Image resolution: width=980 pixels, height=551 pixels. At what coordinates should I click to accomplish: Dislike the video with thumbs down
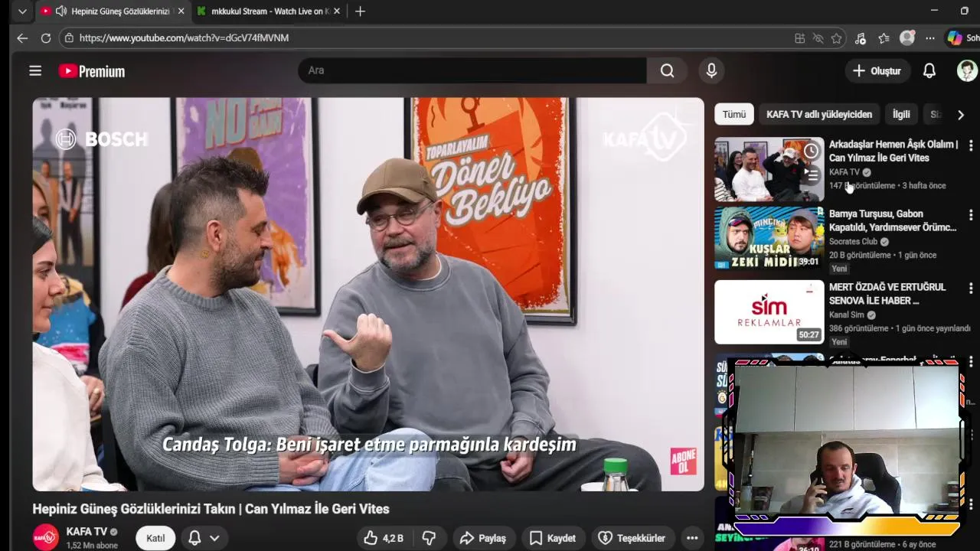point(430,538)
